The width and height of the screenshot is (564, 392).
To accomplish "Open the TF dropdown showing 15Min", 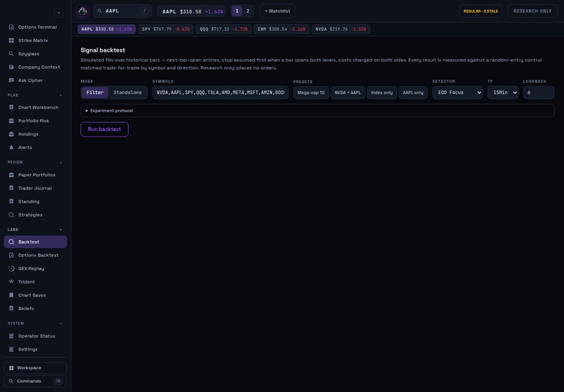I will tap(503, 92).
